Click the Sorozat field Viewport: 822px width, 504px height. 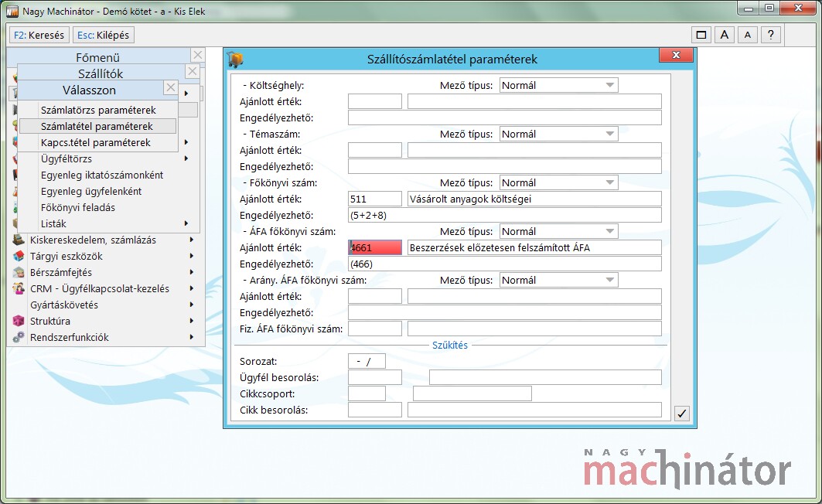pos(367,362)
